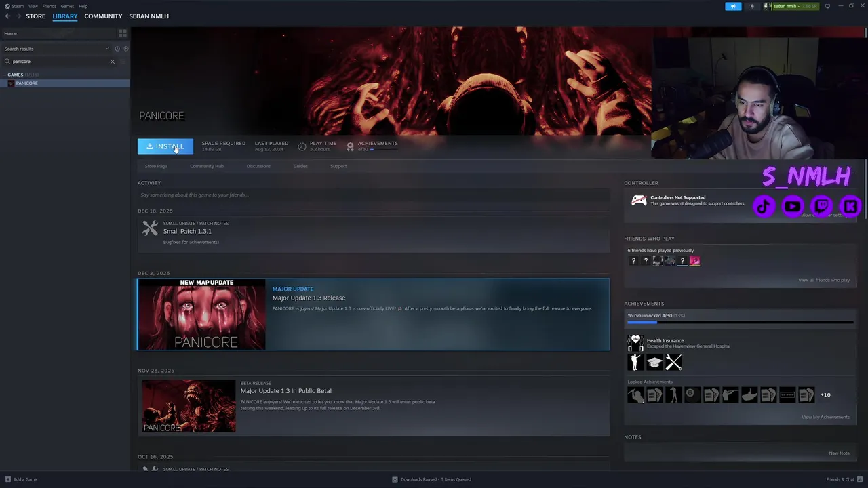Go back with the back arrow
Image resolution: width=868 pixels, height=488 pixels.
click(8, 16)
